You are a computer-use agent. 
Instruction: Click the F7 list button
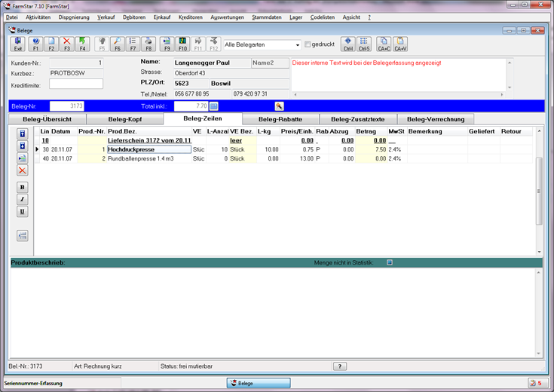coord(133,44)
